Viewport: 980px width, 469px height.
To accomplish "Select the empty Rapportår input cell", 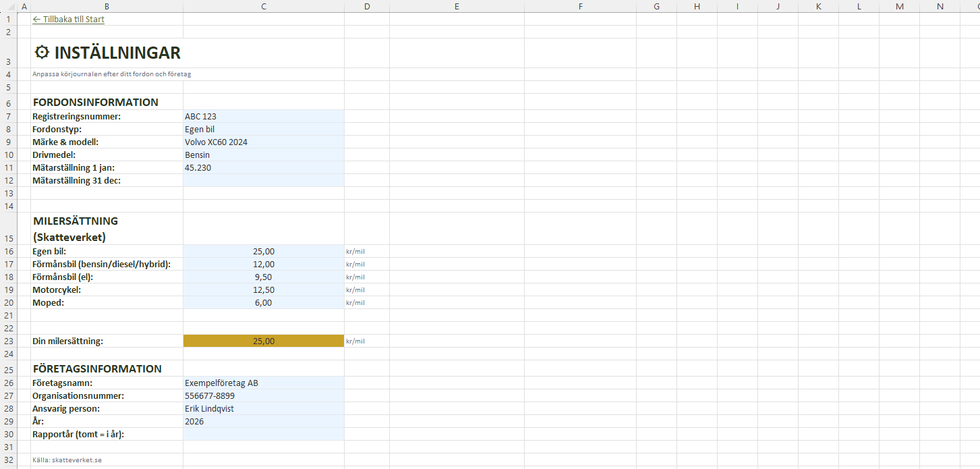I will click(264, 435).
